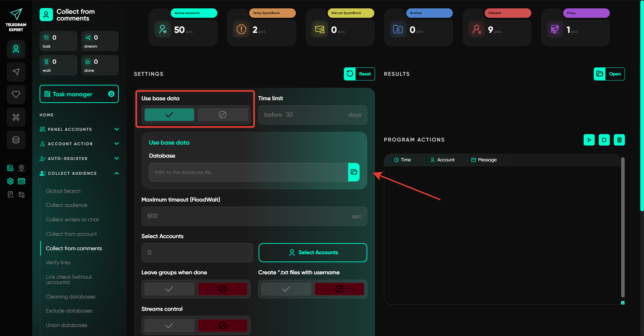Stop program actions with square icon
This screenshot has height=336, width=644.
point(604,140)
